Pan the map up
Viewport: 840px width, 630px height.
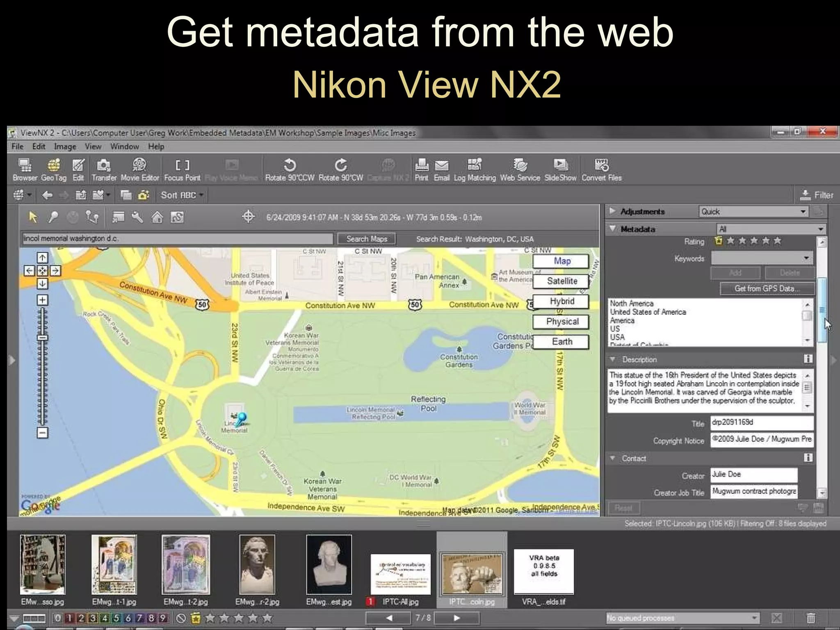coord(42,258)
